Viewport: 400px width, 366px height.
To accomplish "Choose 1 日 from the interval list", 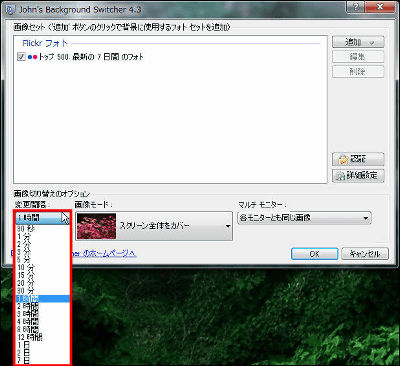I will point(43,345).
